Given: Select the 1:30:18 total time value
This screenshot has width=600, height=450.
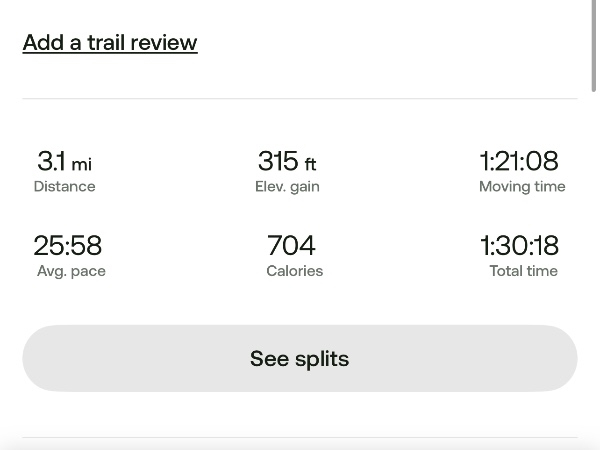Looking at the screenshot, I should pos(518,245).
